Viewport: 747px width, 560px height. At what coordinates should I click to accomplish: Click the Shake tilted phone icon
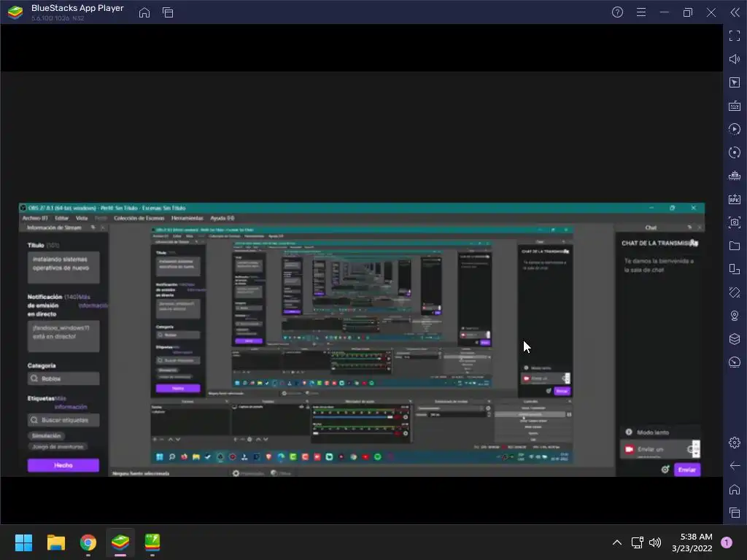[735, 292]
